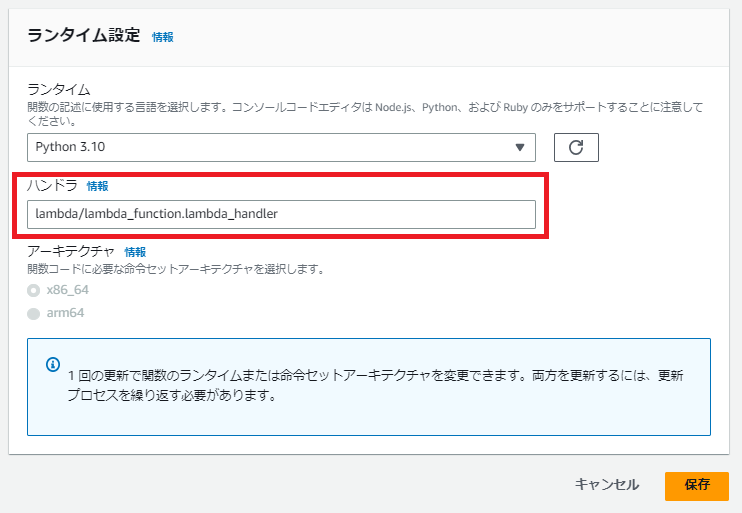742x513 pixels.
Task: Click the arm64 label text
Action: coord(65,313)
